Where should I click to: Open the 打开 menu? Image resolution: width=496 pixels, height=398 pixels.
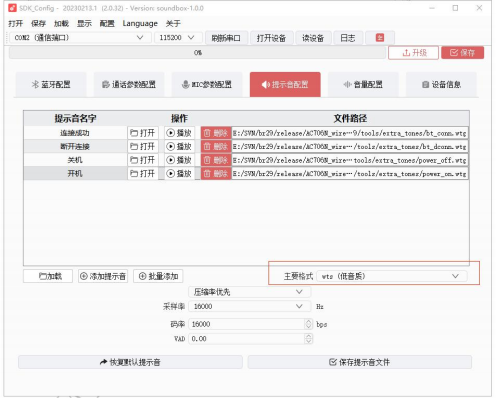15,24
